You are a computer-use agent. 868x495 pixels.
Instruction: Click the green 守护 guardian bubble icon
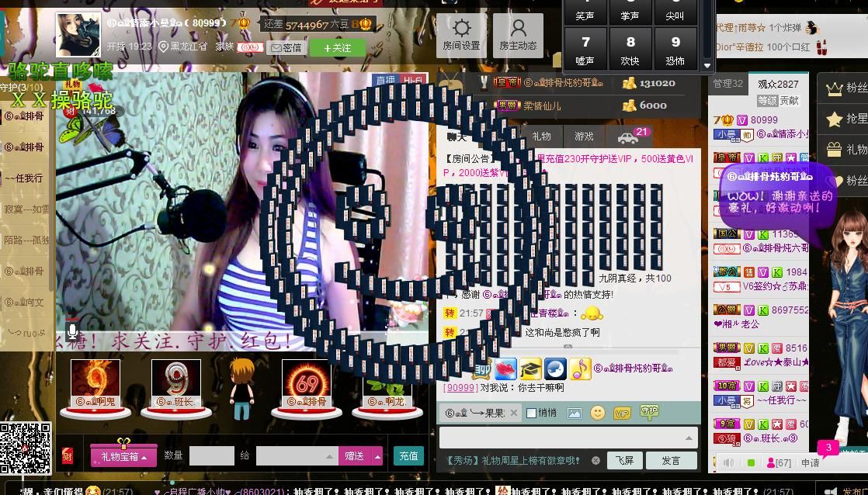coord(649,412)
